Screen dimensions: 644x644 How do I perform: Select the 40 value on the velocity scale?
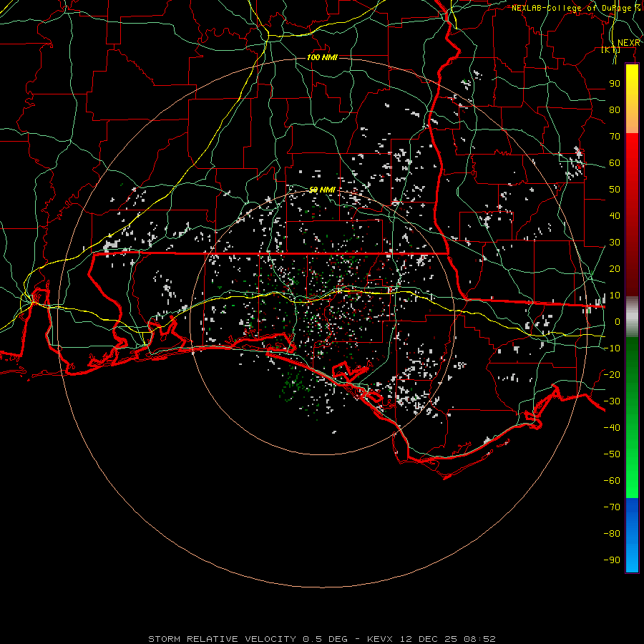pyautogui.click(x=615, y=216)
